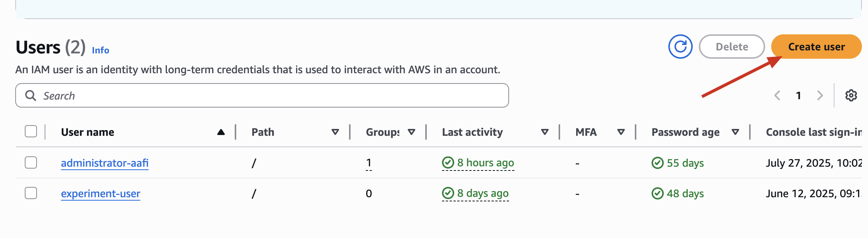The height and width of the screenshot is (238, 868).
Task: Tick checkbox for administrator-aafi
Action: 31,162
